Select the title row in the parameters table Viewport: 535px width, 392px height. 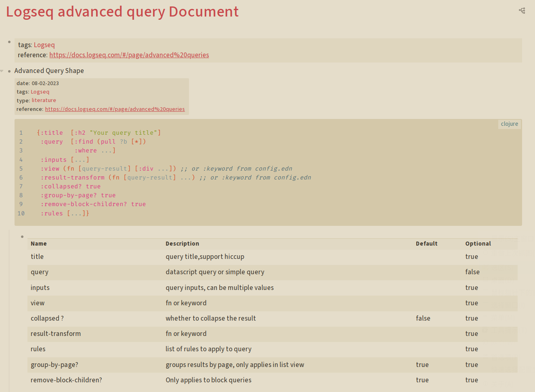(37, 257)
